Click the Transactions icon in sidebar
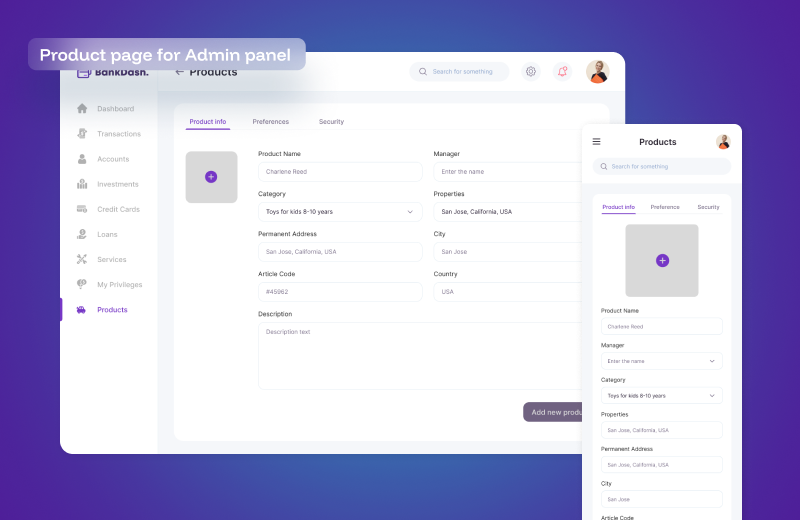This screenshot has width=800, height=520. coord(82,134)
